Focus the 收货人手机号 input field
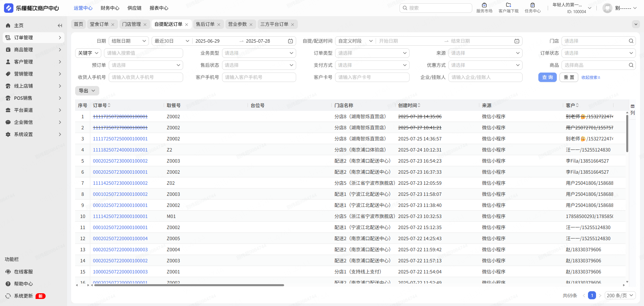644x306 pixels. (x=146, y=77)
